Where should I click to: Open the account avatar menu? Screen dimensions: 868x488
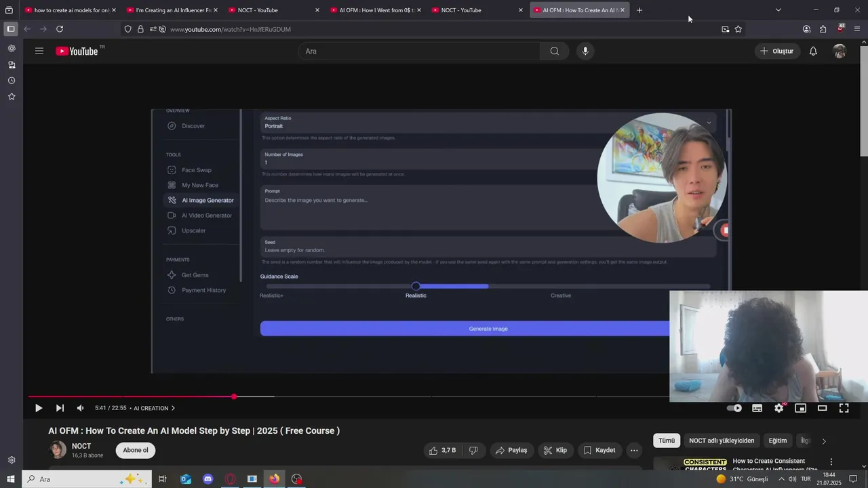[840, 51]
